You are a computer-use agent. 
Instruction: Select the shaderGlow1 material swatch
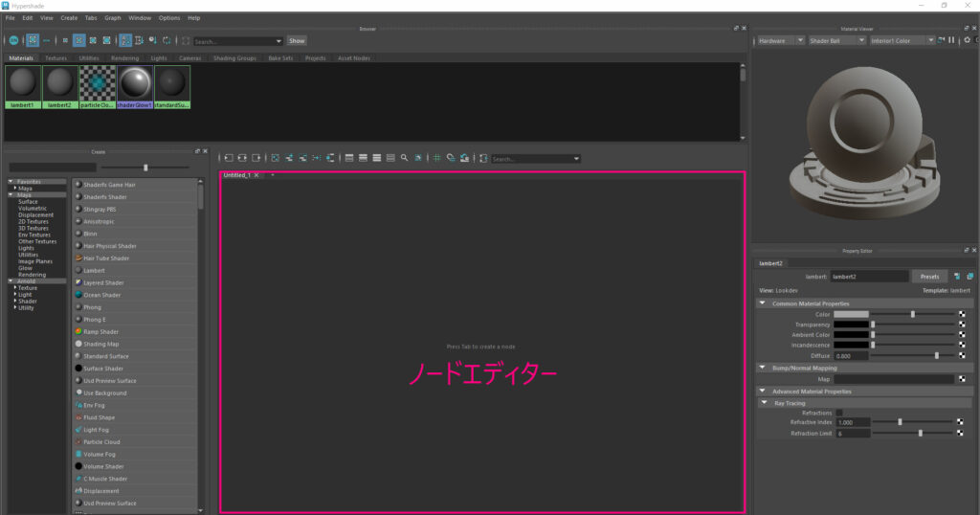pyautogui.click(x=135, y=87)
